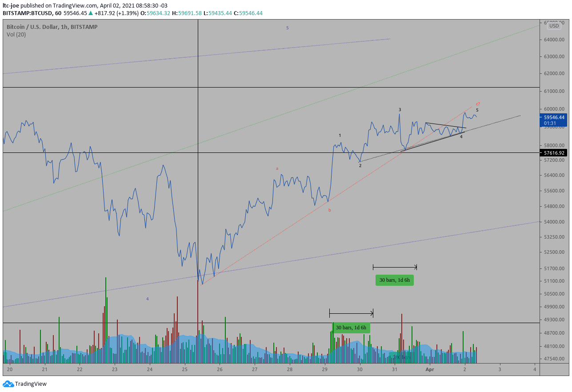The height and width of the screenshot is (392, 572).
Task: Click the 52500.00 price axis label
Action: (554, 252)
